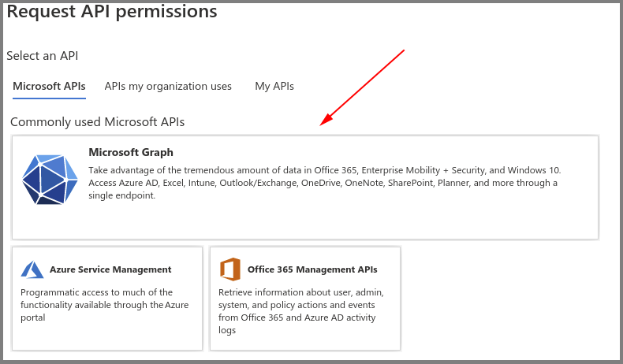Click blank area at bottom of Azure card
623x364 pixels.
[107, 337]
